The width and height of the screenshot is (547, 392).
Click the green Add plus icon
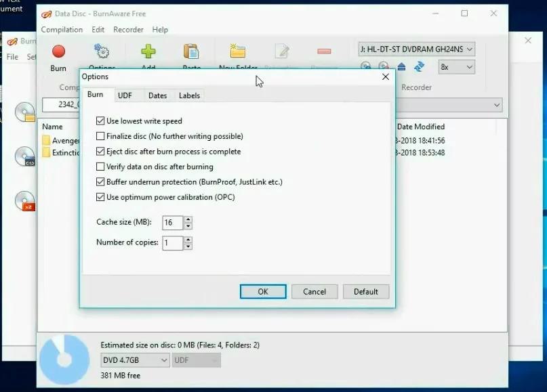click(x=148, y=51)
